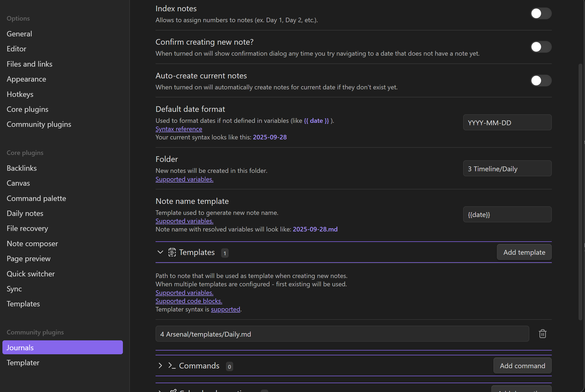Click the Templates count badge
This screenshot has height=392, width=585.
tap(225, 253)
